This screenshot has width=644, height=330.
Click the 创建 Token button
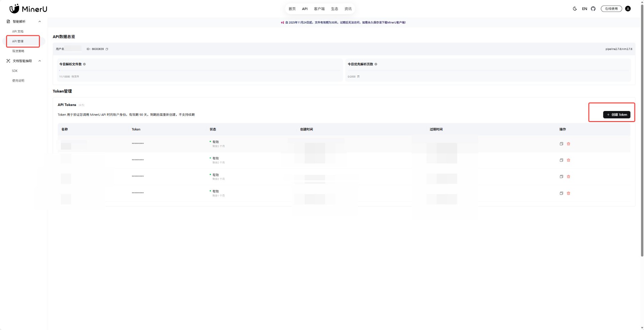click(616, 115)
